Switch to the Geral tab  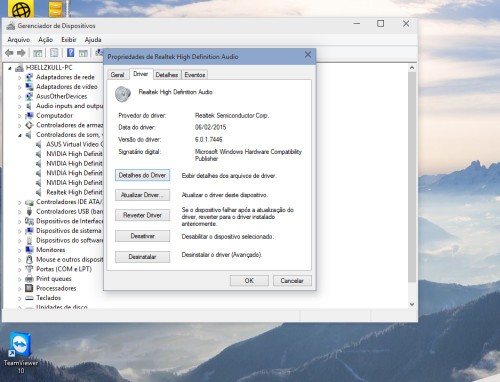coord(118,75)
